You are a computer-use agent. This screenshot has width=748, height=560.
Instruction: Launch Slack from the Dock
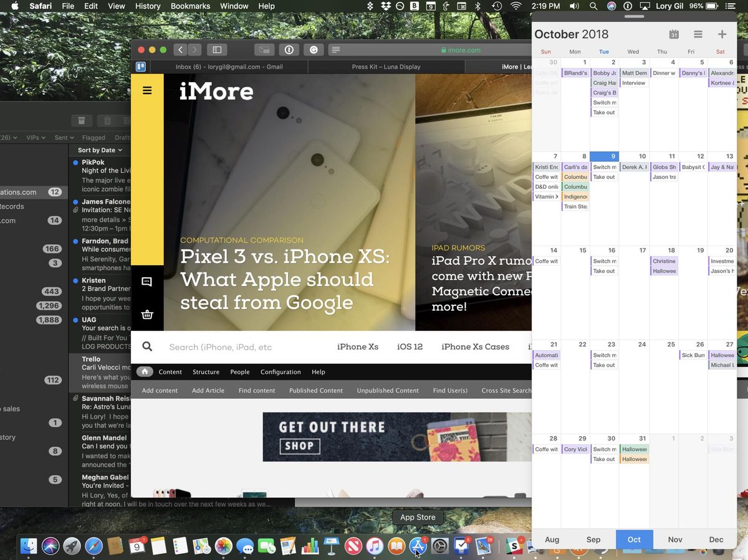tap(513, 546)
